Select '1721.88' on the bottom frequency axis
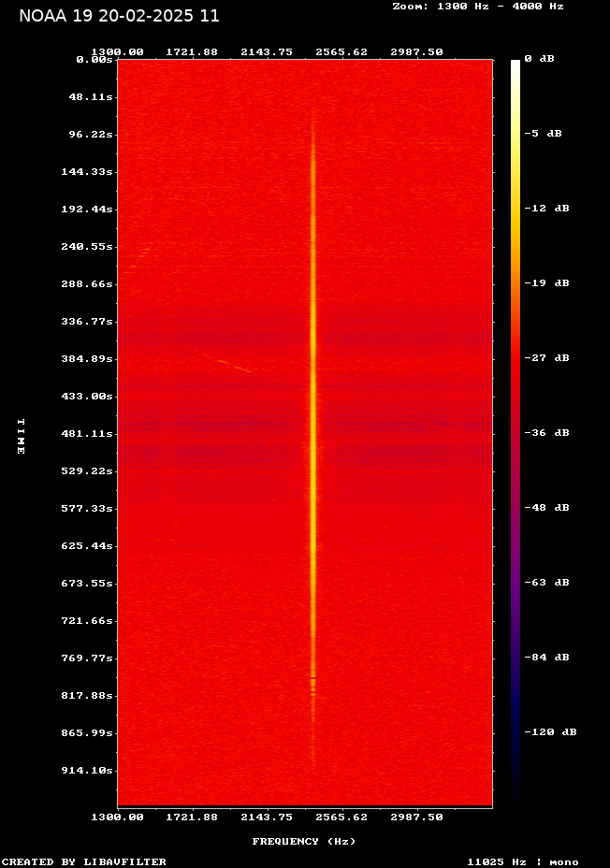 [x=192, y=817]
